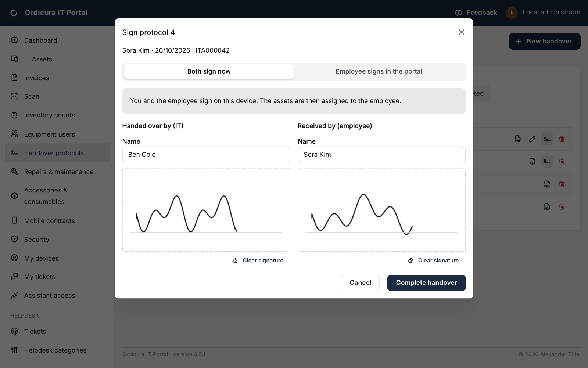Click the Tickets headset icon
The width and height of the screenshot is (588, 368).
point(14,331)
